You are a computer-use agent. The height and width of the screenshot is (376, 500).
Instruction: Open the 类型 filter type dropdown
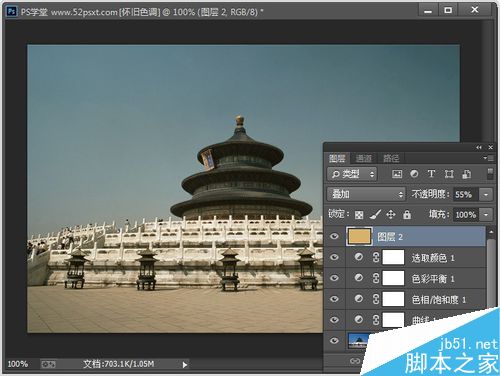pyautogui.click(x=352, y=174)
